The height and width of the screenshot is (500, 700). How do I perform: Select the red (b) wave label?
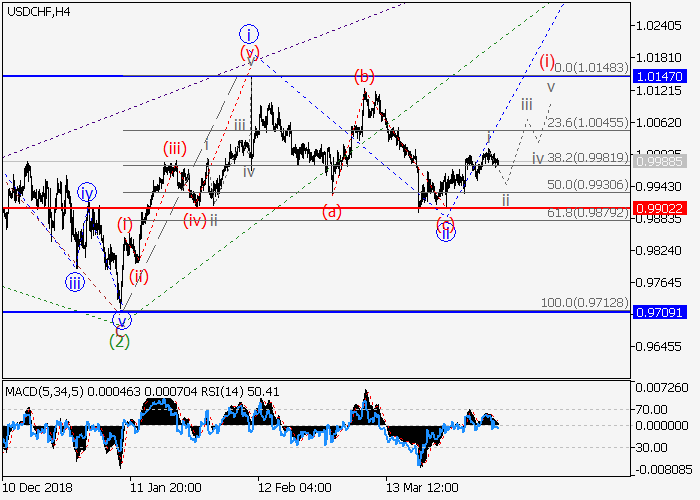364,76
